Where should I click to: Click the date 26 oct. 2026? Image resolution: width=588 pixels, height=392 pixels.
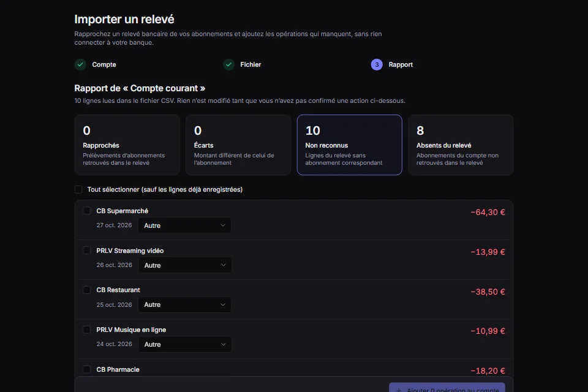click(114, 265)
